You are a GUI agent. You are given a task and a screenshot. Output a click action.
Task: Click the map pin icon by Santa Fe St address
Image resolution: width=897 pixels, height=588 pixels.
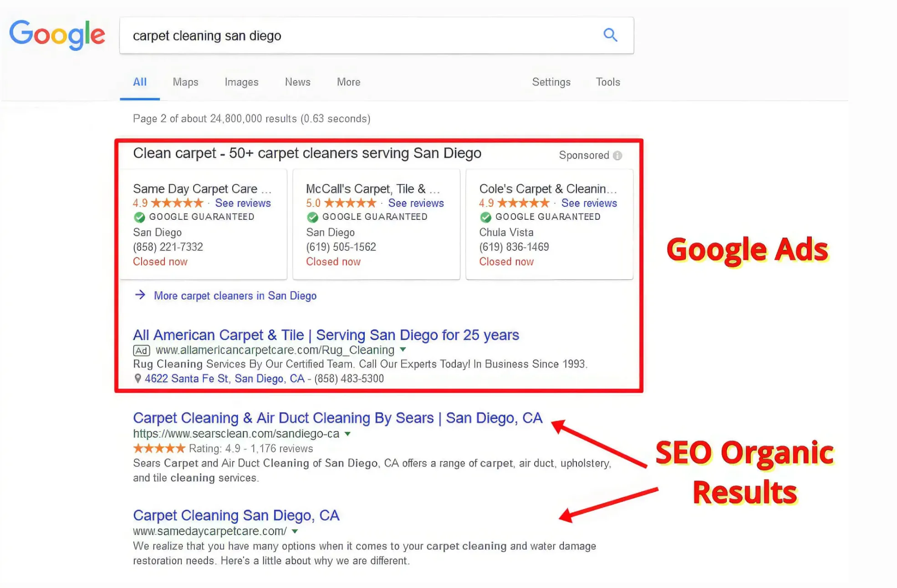coord(138,378)
